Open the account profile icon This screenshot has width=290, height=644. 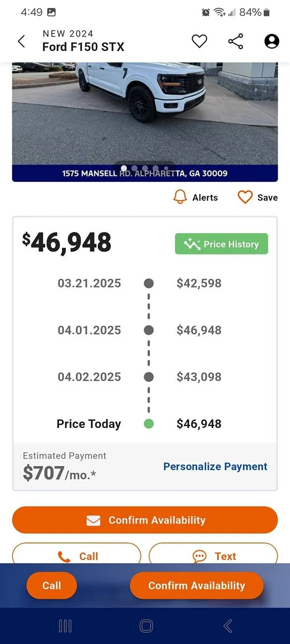pyautogui.click(x=271, y=42)
